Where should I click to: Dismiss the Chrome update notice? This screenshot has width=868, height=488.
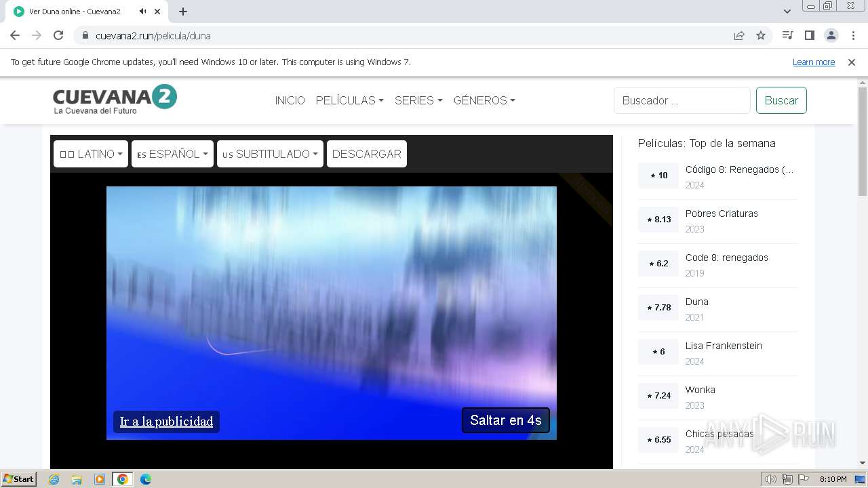(x=852, y=62)
